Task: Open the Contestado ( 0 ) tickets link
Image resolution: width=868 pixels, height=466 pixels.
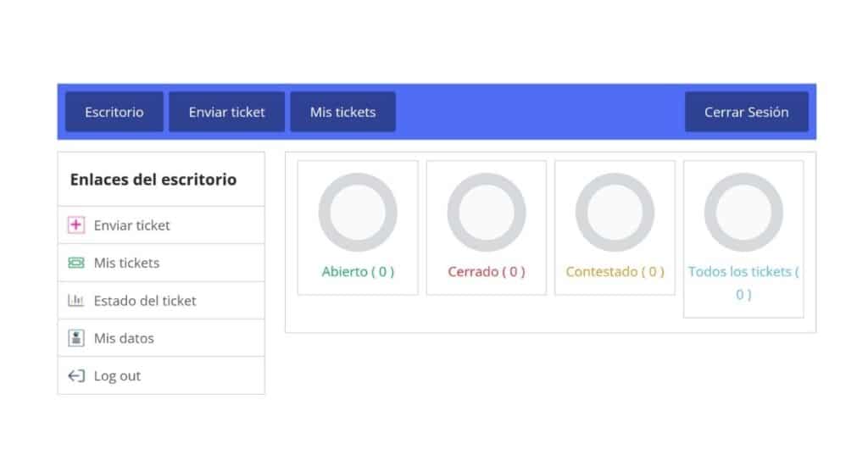Action: coord(615,272)
